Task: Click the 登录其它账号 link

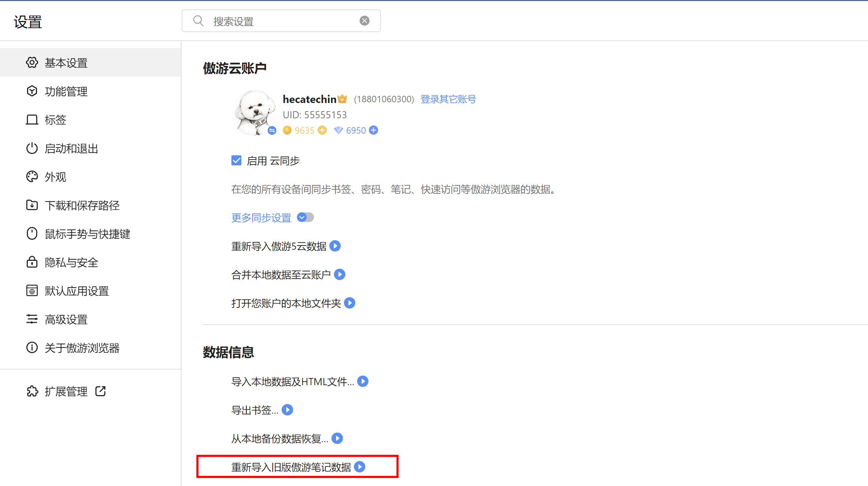Action: pos(448,99)
